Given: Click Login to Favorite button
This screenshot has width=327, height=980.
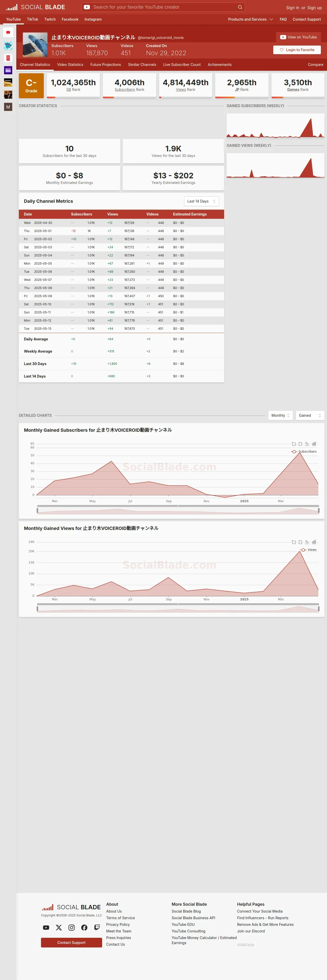Looking at the screenshot, I should tap(297, 50).
